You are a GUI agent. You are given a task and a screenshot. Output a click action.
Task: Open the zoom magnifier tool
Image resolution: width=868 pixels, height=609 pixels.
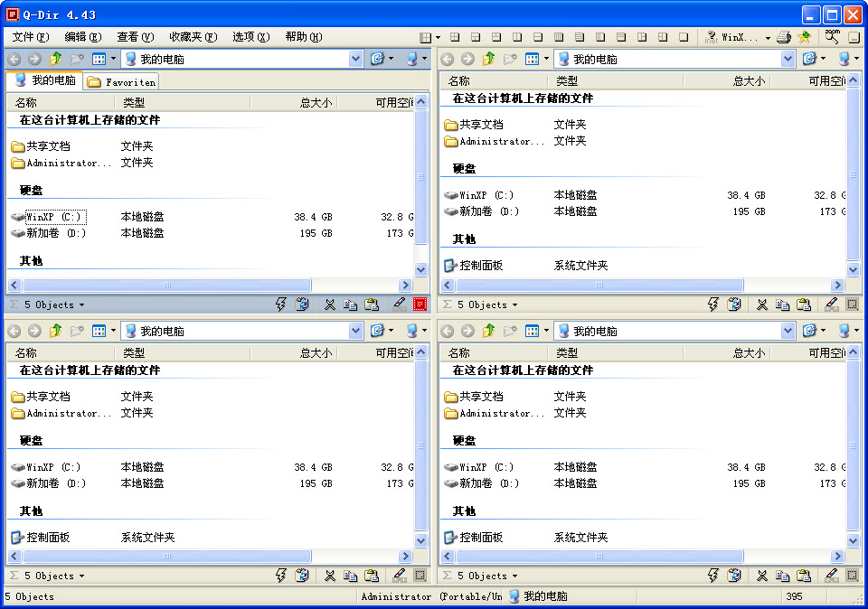(x=832, y=36)
